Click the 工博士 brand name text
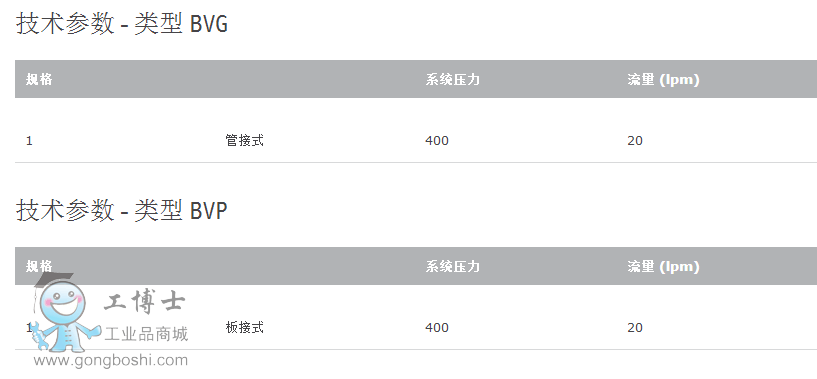The image size is (817, 379). (144, 303)
